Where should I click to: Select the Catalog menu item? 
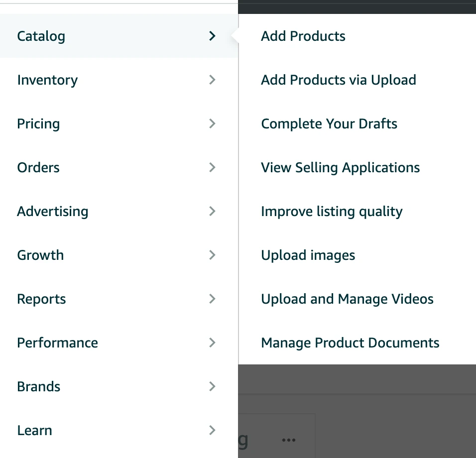tap(41, 36)
